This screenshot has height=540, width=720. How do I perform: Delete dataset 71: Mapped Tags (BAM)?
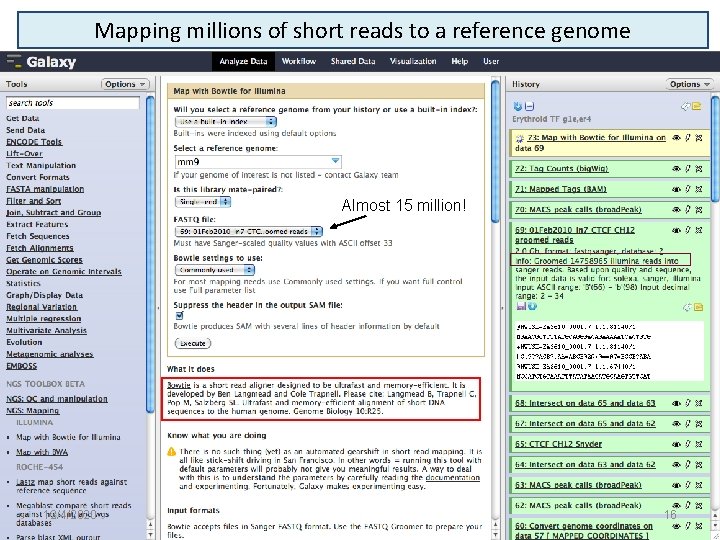click(x=699, y=189)
